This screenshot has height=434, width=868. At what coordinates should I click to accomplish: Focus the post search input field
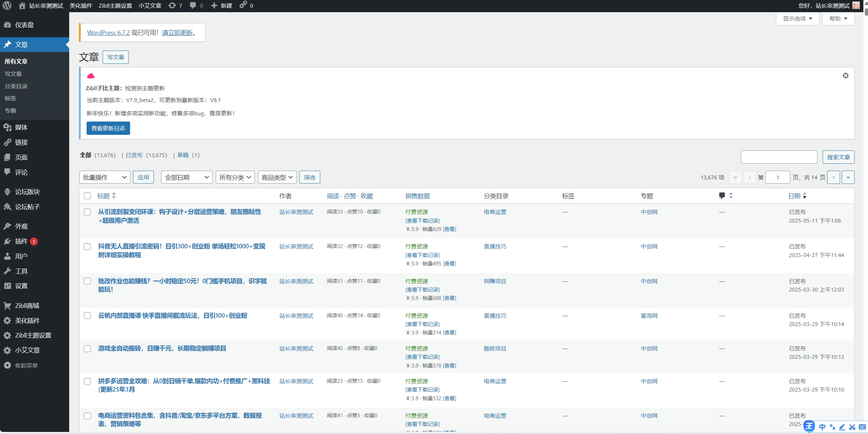(x=779, y=157)
